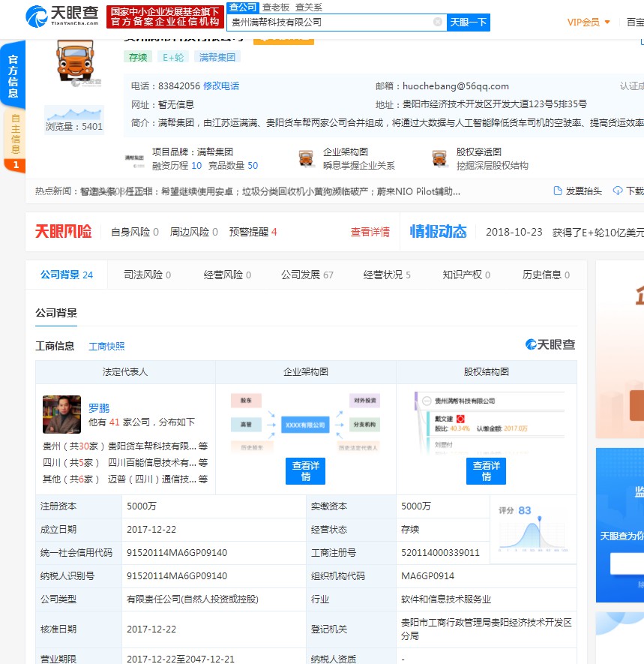Click the 评分 83 score chart
Viewport: 644px width, 664px height.
533,530
